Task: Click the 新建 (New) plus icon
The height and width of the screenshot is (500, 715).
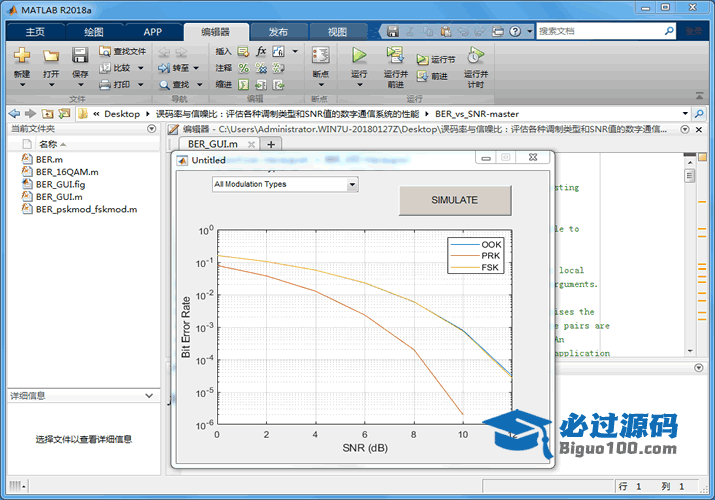Action: pyautogui.click(x=21, y=56)
